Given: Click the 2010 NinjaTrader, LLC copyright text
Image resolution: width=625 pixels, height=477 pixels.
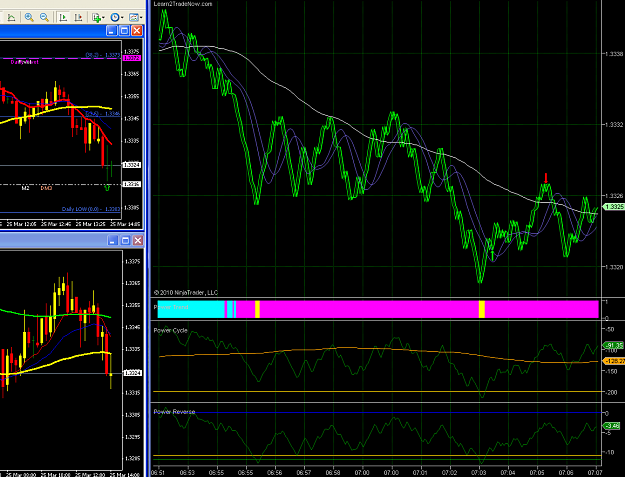Looking at the screenshot, I should [x=186, y=292].
